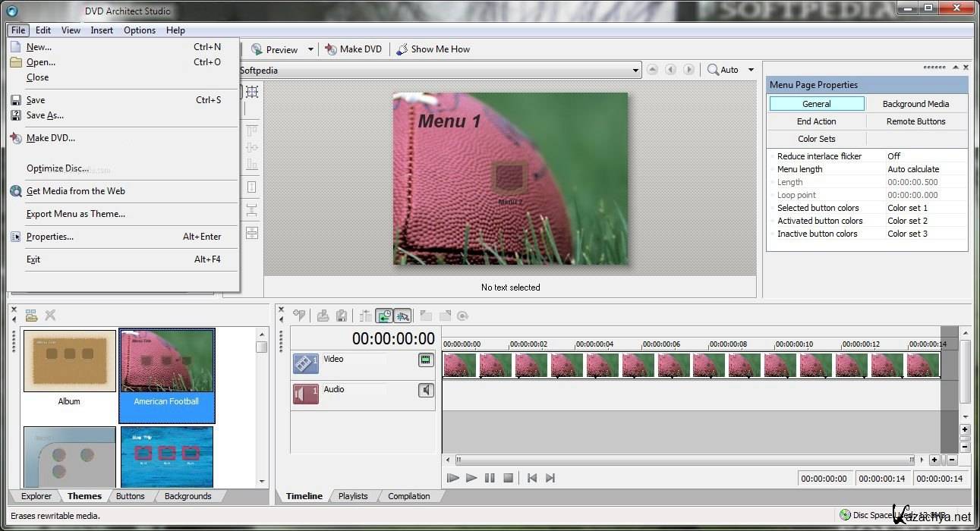Expand the Softpedia menu selection dropdown
980x531 pixels.
(636, 70)
